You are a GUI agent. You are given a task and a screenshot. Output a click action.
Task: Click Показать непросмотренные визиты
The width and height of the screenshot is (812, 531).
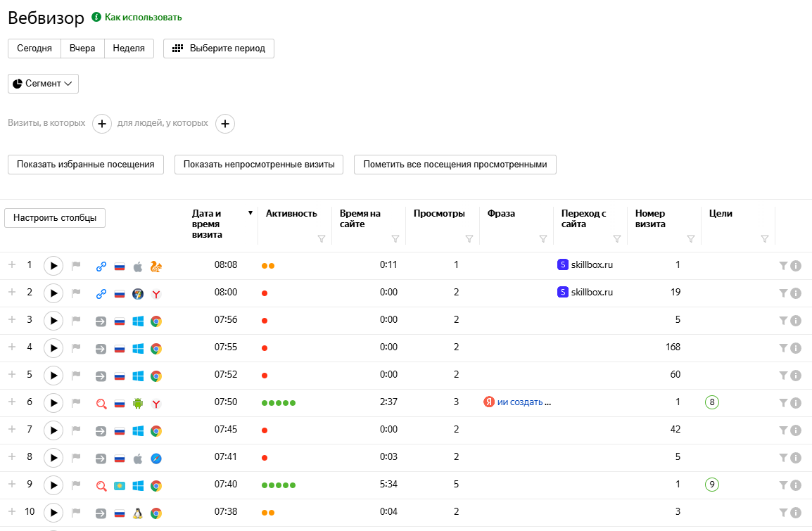pyautogui.click(x=259, y=165)
